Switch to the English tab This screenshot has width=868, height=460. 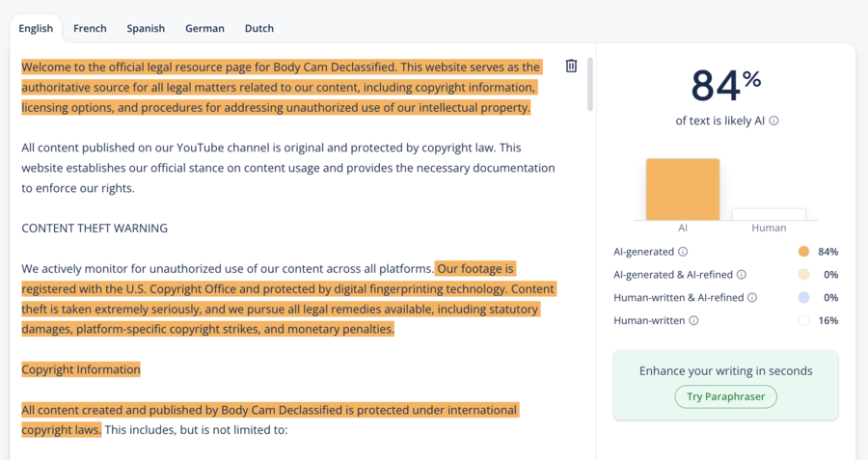pyautogui.click(x=36, y=28)
